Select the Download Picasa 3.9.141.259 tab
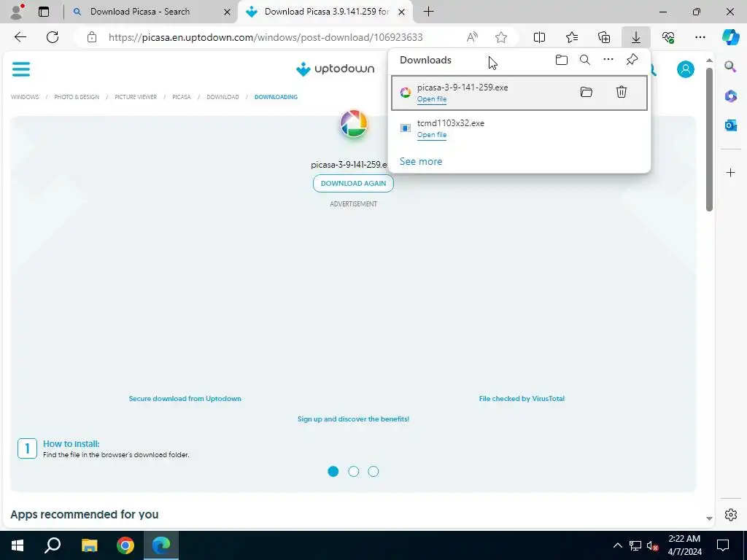 point(326,12)
